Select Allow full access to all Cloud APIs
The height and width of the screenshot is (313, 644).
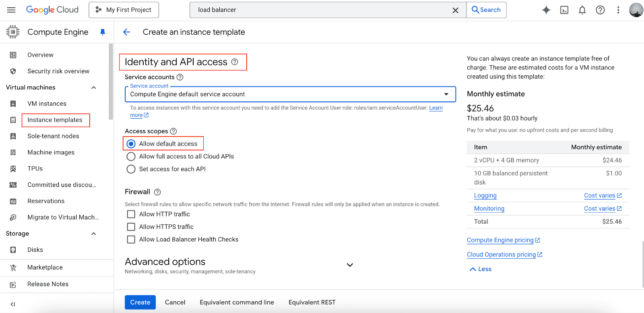pos(131,156)
